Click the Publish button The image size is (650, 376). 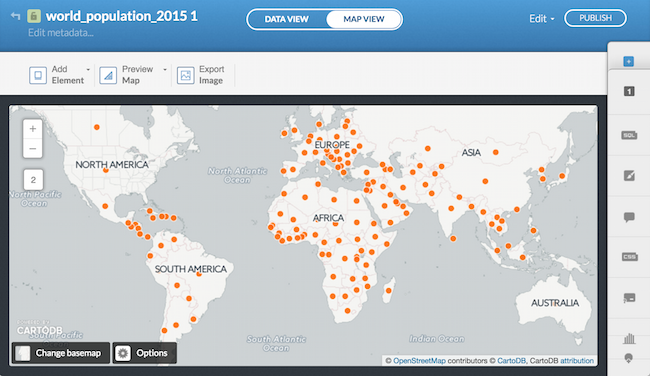pos(595,18)
